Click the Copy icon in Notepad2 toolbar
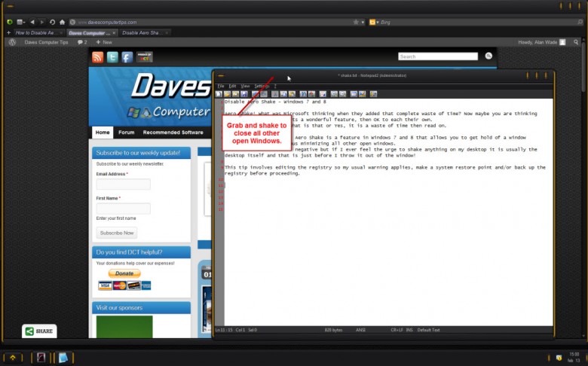 click(x=283, y=94)
